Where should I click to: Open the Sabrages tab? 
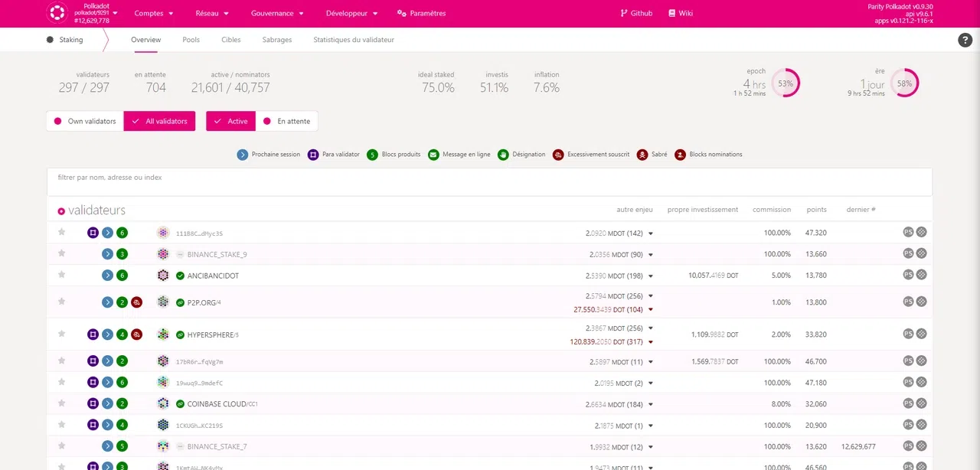276,40
